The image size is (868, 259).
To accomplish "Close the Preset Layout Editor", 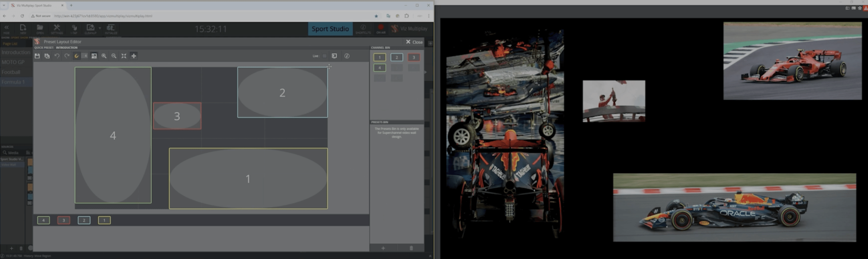I will [x=414, y=42].
